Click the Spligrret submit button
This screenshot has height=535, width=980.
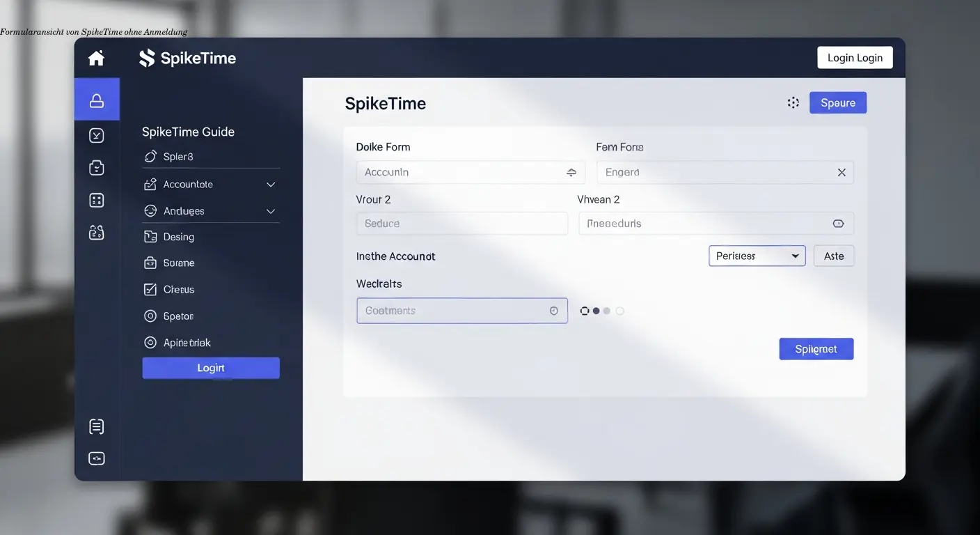816,348
